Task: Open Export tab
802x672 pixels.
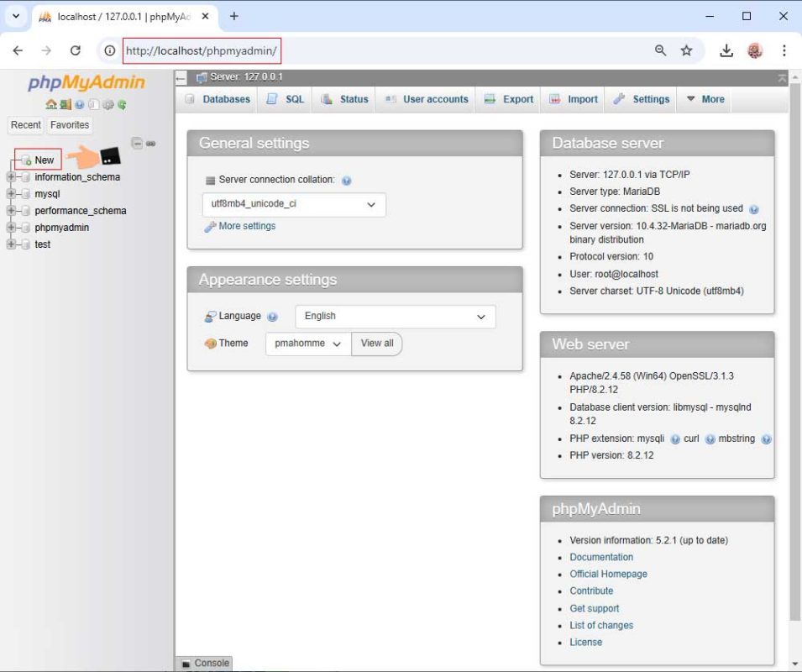Action: 509,99
